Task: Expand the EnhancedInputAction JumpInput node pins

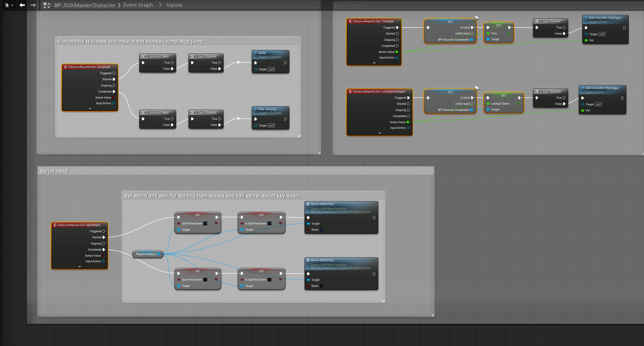Action: (90, 109)
